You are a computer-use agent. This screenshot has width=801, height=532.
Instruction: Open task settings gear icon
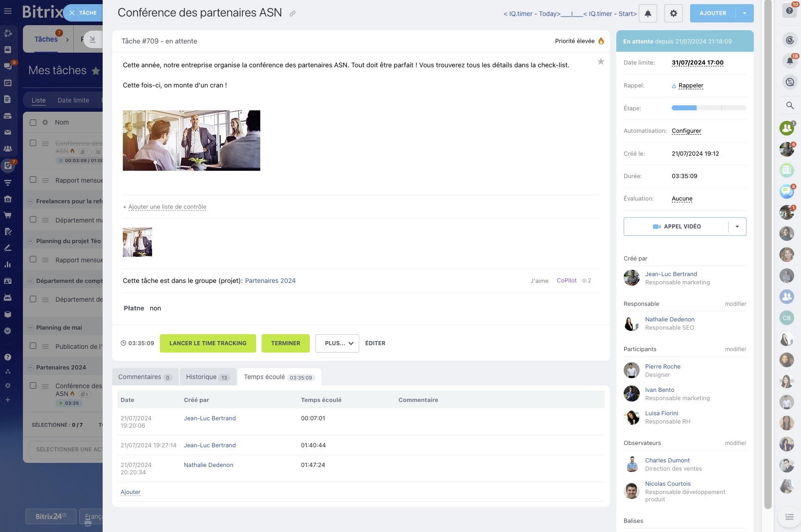tap(674, 13)
